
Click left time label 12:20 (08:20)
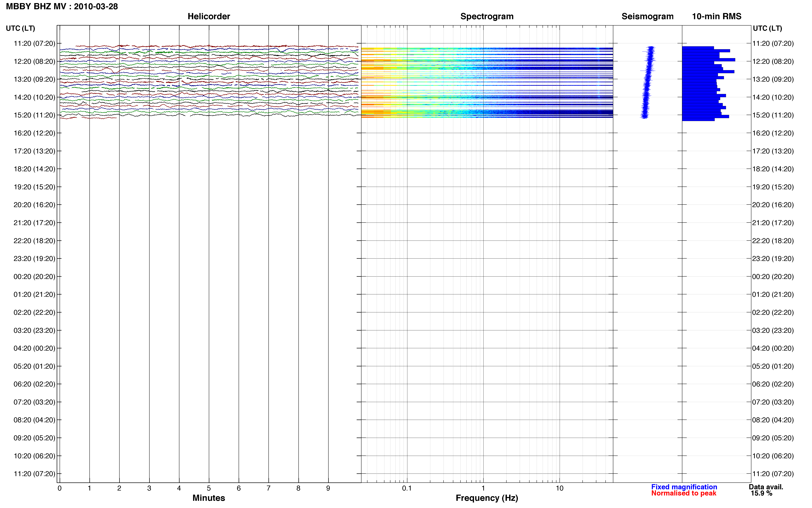coord(34,62)
